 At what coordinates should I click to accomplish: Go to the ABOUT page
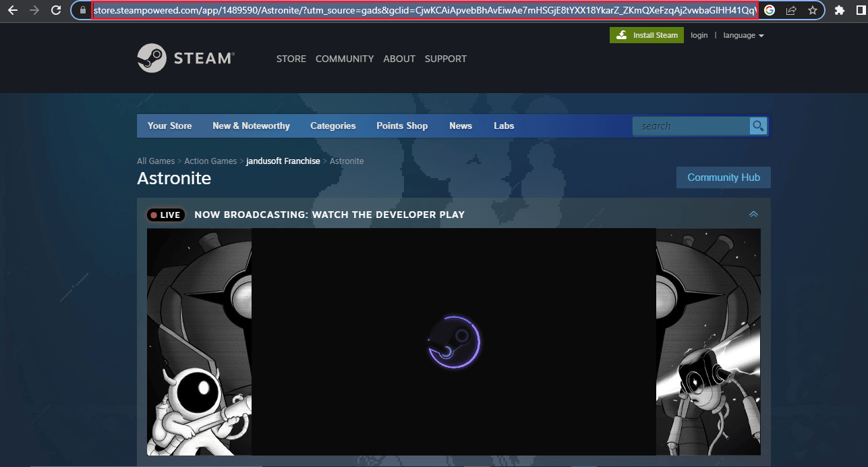pos(399,59)
